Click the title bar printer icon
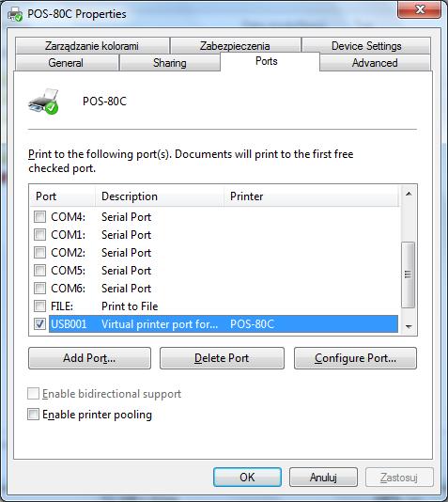Screen dimensions: 448x502 [15, 14]
